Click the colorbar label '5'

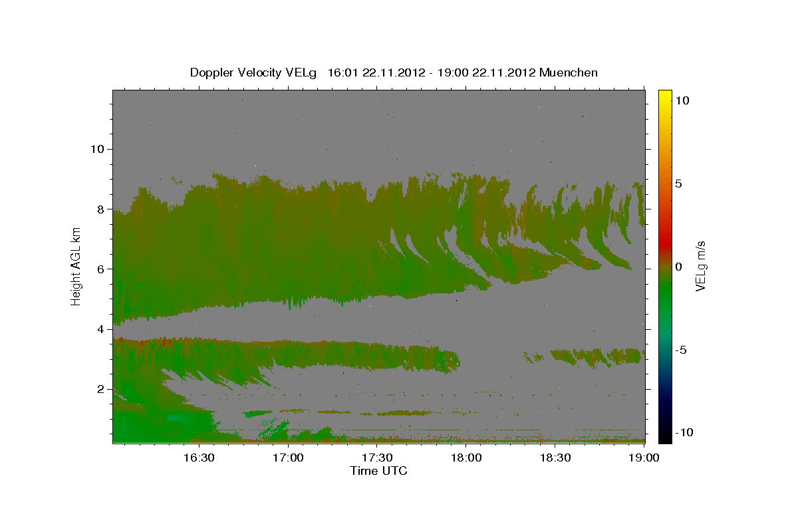tap(678, 184)
